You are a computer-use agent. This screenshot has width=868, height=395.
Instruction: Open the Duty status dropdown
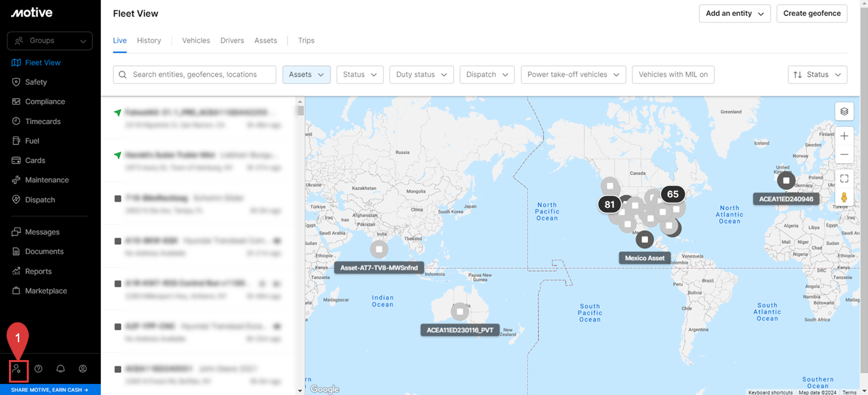[422, 75]
